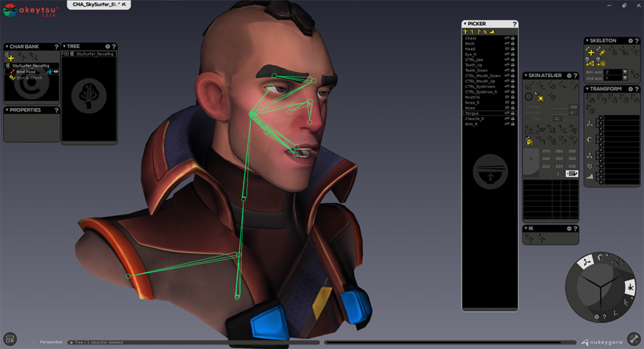The image size is (644, 349).
Task: Toggle the lock on the Head picker row
Action: (512, 49)
